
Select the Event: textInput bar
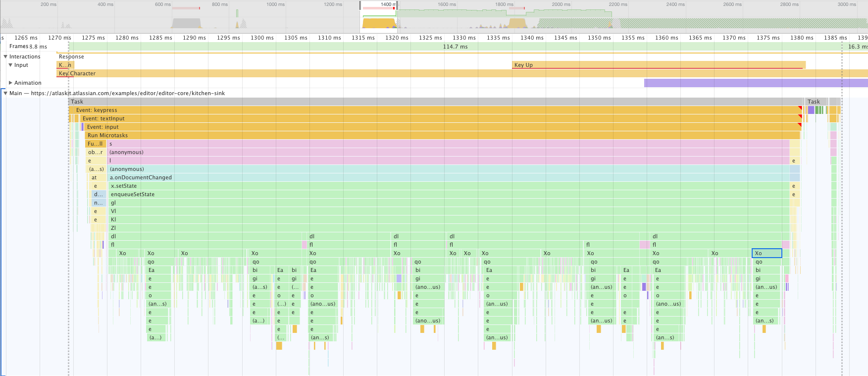(x=396, y=118)
